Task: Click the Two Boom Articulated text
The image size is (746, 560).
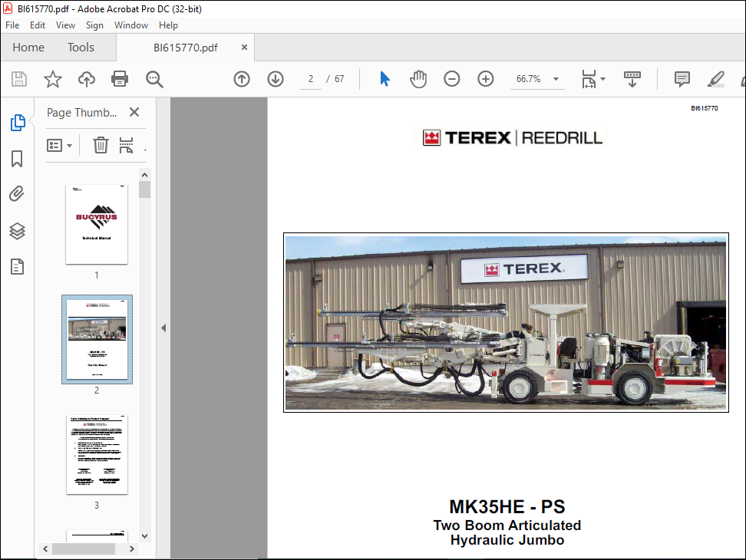Action: point(507,525)
